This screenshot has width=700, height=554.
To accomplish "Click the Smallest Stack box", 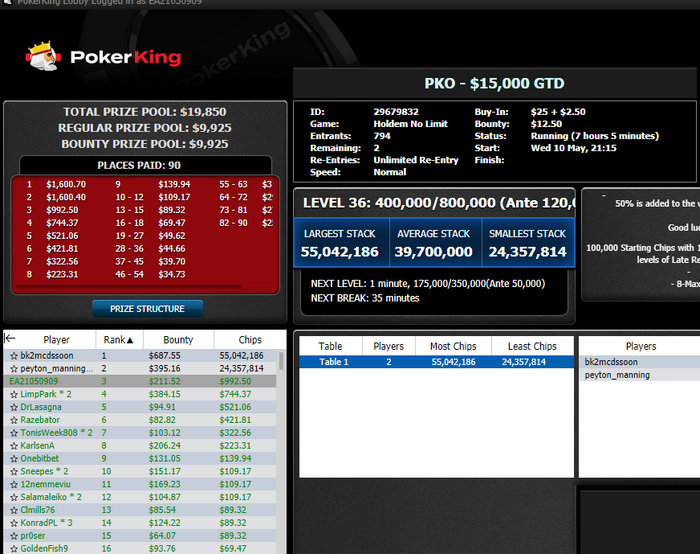I will (x=528, y=243).
